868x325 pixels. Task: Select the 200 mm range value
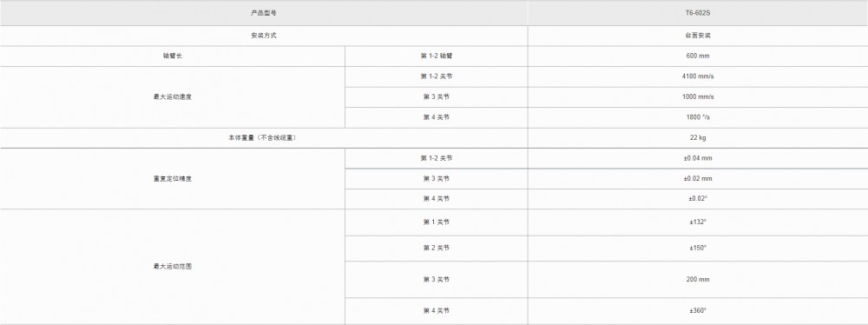(x=698, y=280)
